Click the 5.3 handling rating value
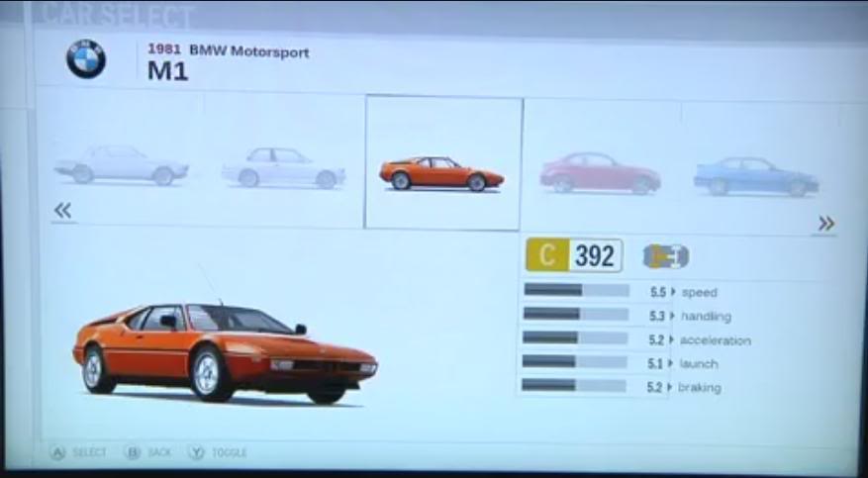The image size is (868, 478). pyautogui.click(x=657, y=316)
